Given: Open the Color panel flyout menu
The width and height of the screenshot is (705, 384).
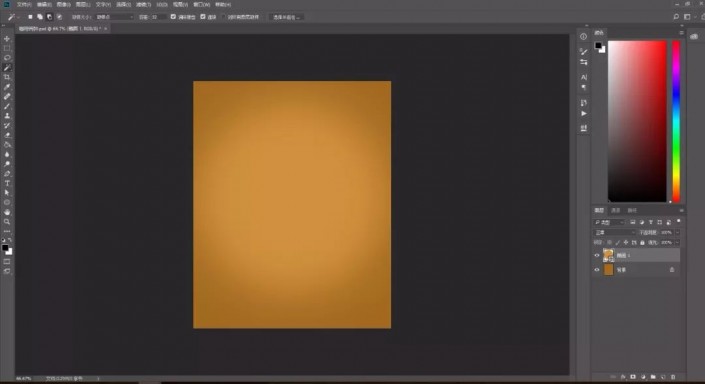Looking at the screenshot, I should coord(681,33).
